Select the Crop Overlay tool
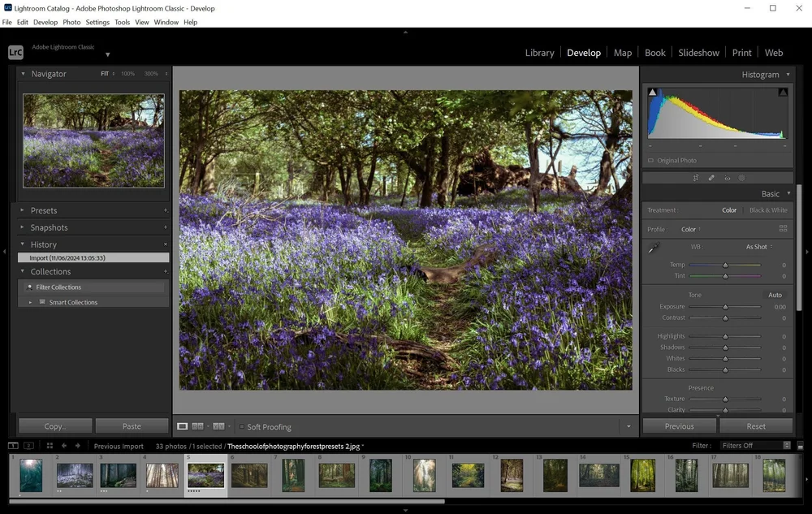 [x=696, y=177]
